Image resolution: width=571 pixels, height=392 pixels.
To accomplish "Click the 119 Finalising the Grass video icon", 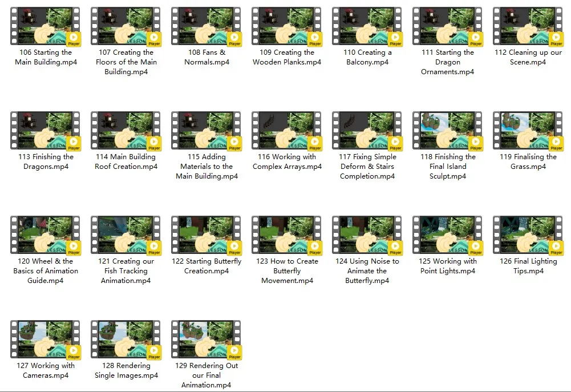I will tap(528, 131).
